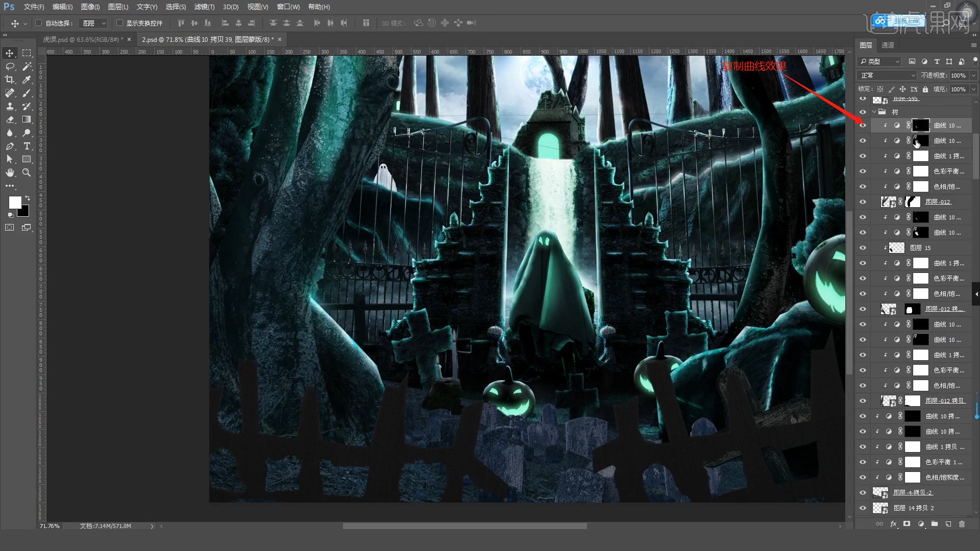Select the Crop tool
The image size is (980, 551).
10,80
